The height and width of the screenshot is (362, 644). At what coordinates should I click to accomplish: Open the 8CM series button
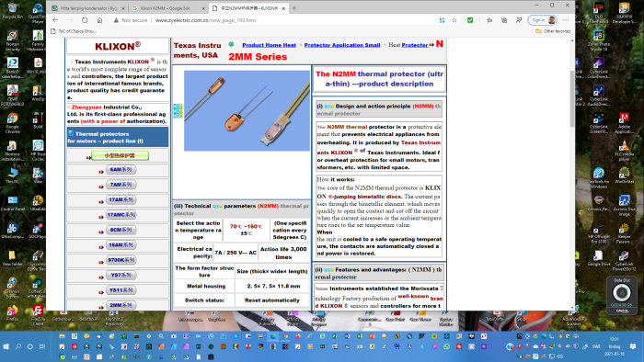point(121,230)
